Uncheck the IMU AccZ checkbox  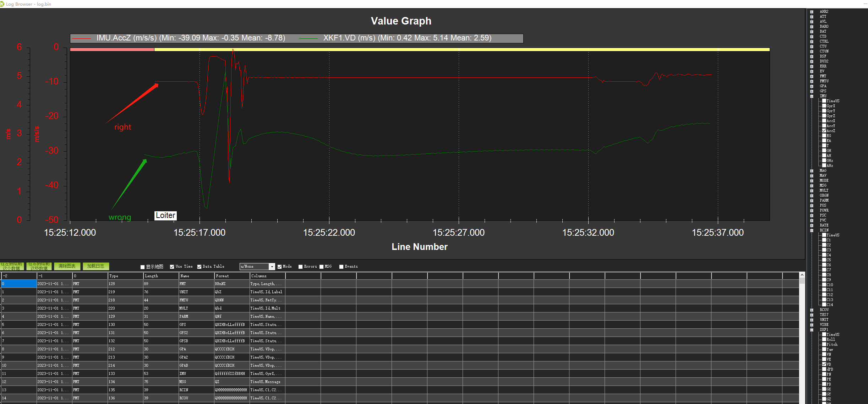click(824, 131)
